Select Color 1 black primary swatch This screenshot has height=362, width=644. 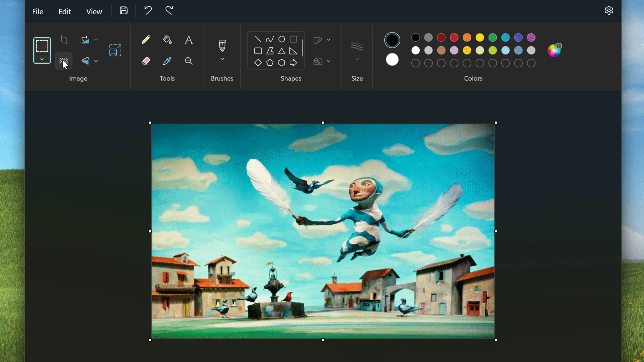(x=392, y=40)
